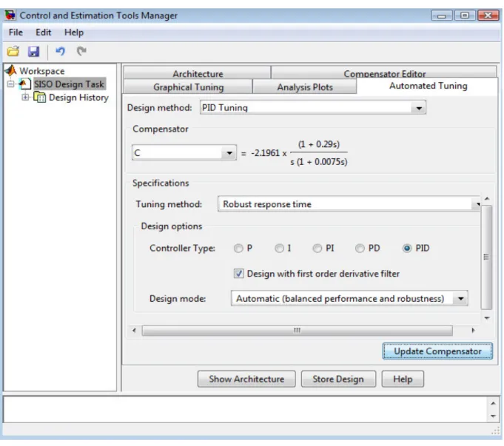Click the save disk toolbar icon
Screen dimensions: 504x446
click(x=33, y=51)
